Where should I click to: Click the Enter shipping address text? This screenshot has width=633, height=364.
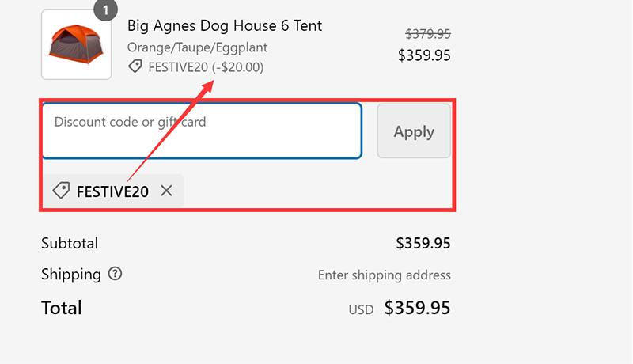(385, 275)
